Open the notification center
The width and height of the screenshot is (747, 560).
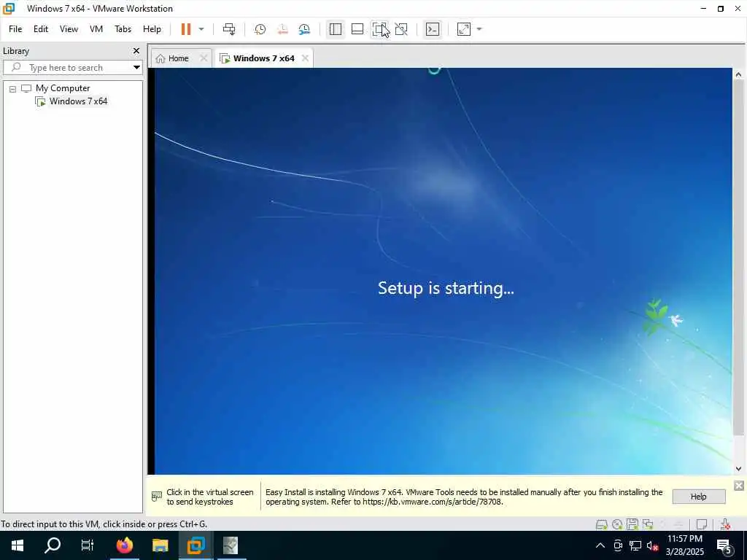tap(724, 545)
